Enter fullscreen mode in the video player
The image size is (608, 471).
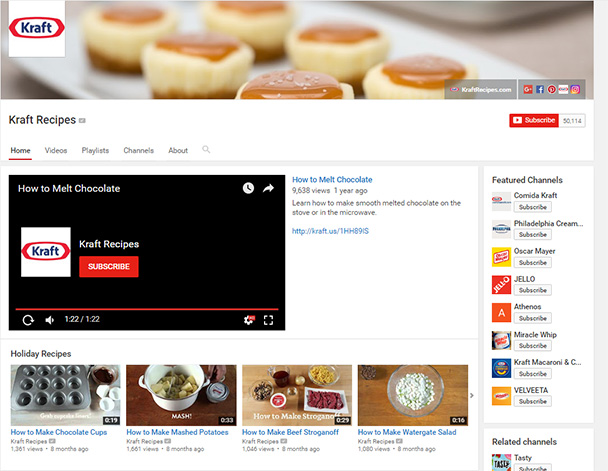click(268, 320)
